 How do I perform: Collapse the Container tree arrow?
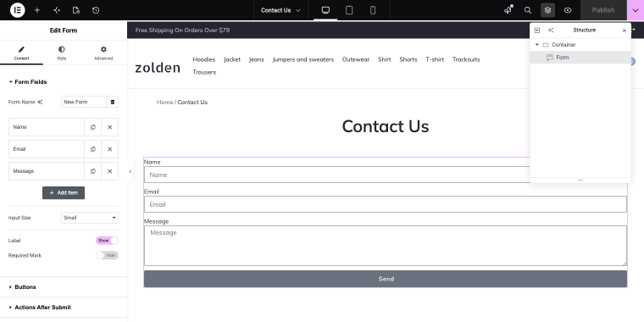[536, 44]
